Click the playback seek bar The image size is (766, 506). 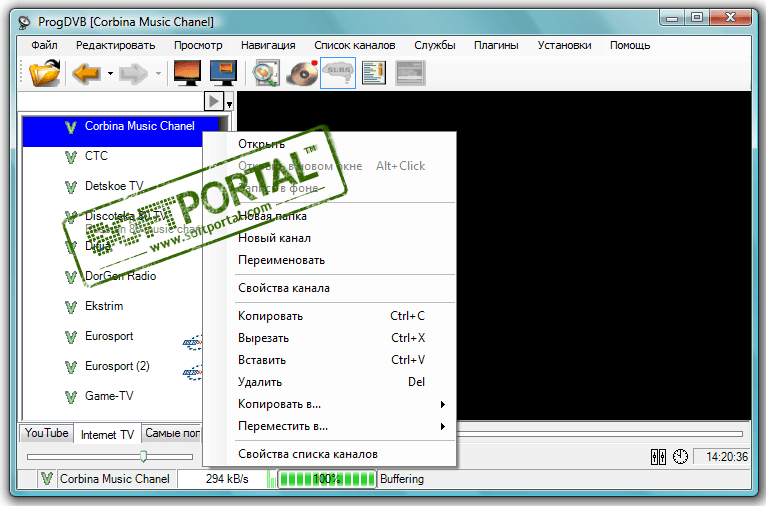[600, 434]
